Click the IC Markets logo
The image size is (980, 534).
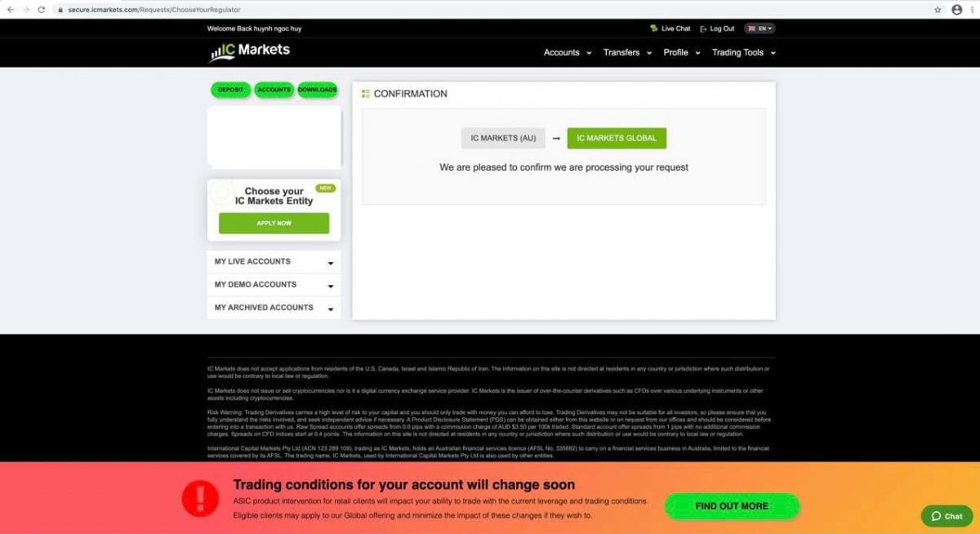click(x=249, y=52)
